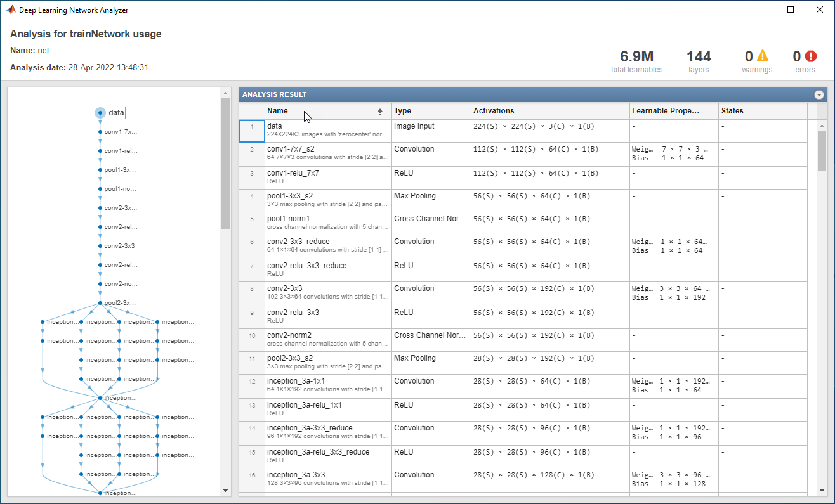835x504 pixels.
Task: Click row number 1 cell in table
Action: 252,131
